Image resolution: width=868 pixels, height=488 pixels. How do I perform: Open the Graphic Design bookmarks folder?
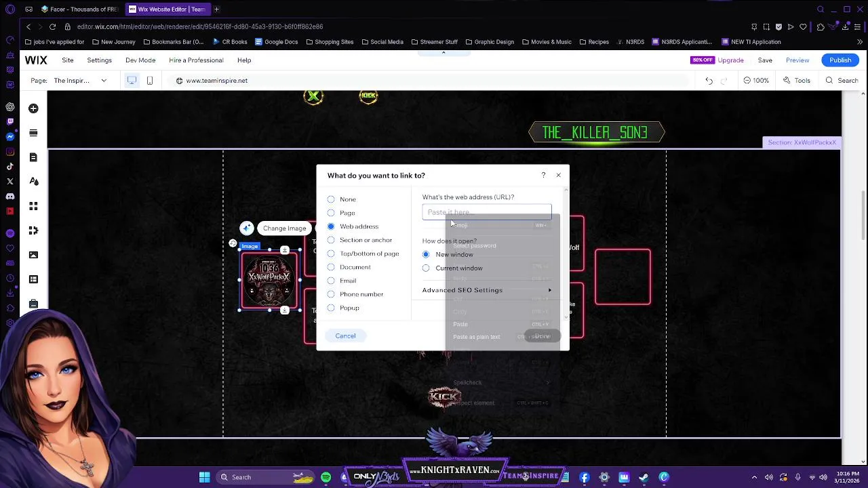[x=489, y=42]
